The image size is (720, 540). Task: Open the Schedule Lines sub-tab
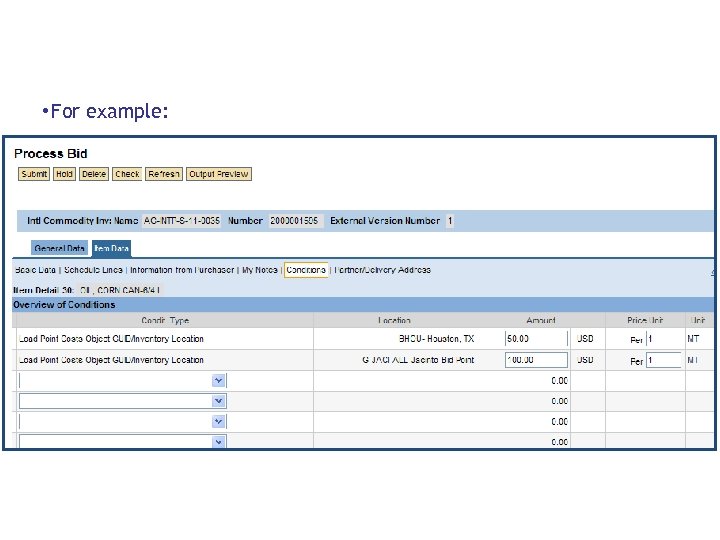93,270
